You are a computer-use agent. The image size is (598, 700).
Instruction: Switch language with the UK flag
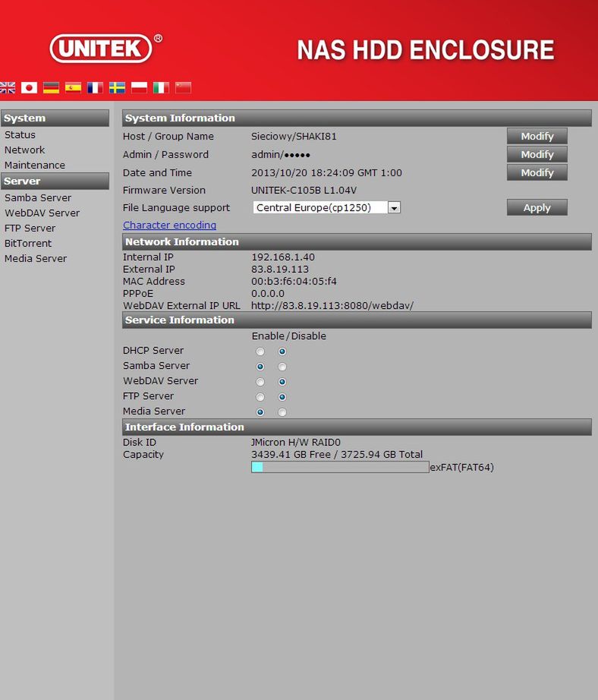pos(7,87)
